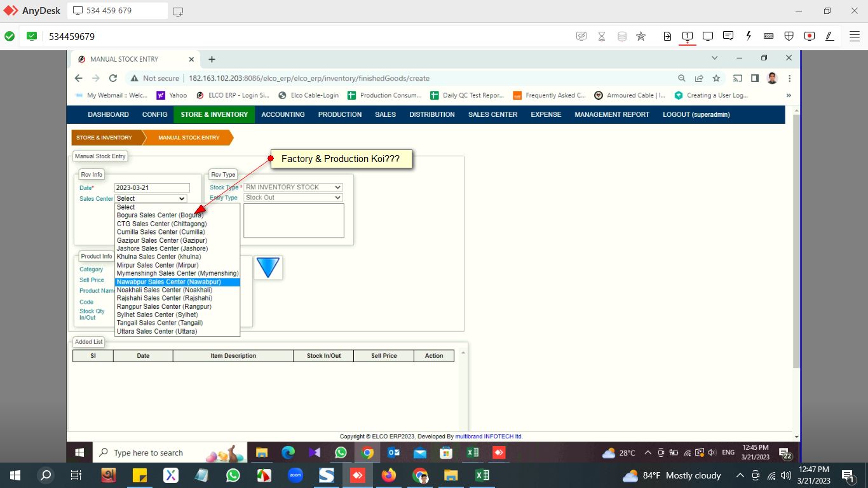Open Firefox on local taskbar
The image size is (868, 488).
click(389, 475)
